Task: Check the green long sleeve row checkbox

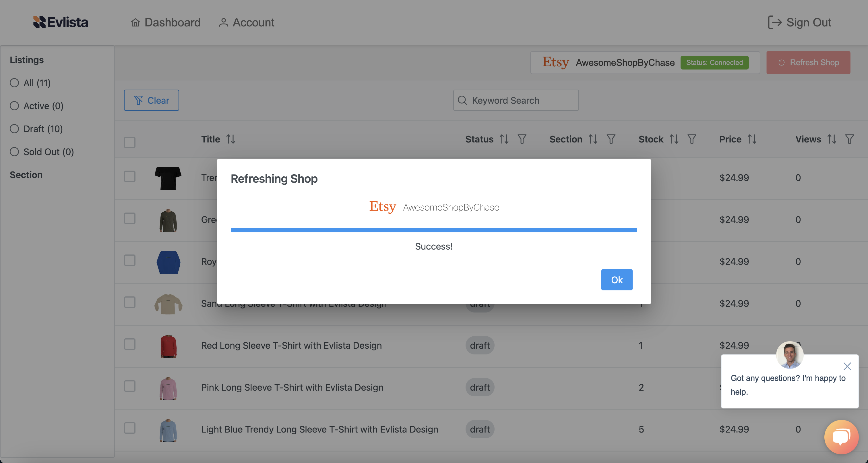Action: pyautogui.click(x=130, y=219)
